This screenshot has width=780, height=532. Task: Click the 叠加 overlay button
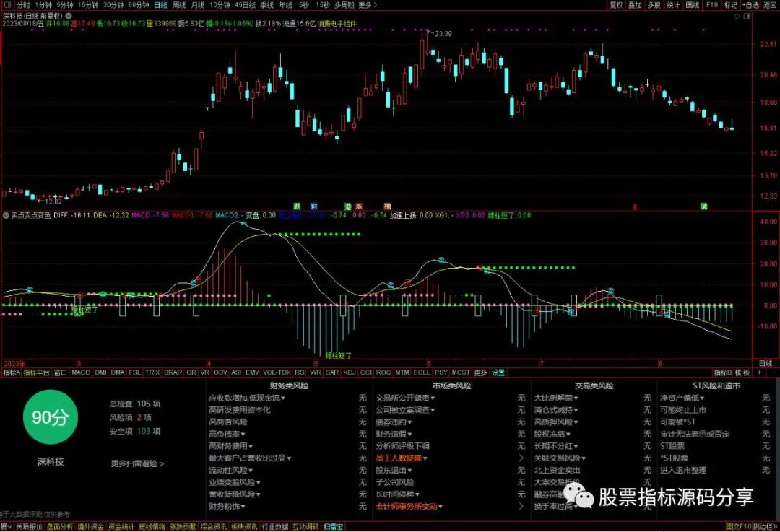pyautogui.click(x=635, y=4)
